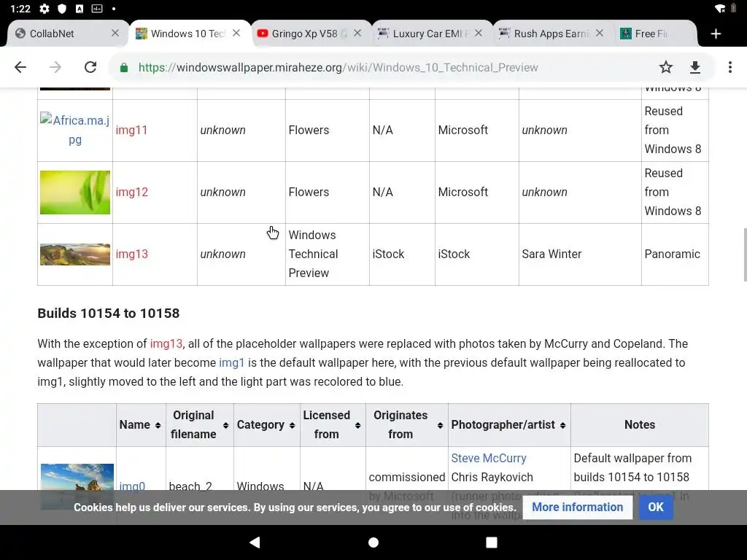Screen dimensions: 747x560
Task: Click the blue img1 link in paragraph
Action: [x=231, y=362]
